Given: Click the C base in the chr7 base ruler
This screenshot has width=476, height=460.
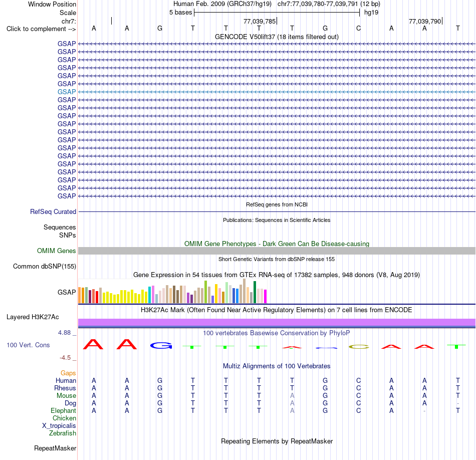Looking at the screenshot, I should tap(358, 29).
